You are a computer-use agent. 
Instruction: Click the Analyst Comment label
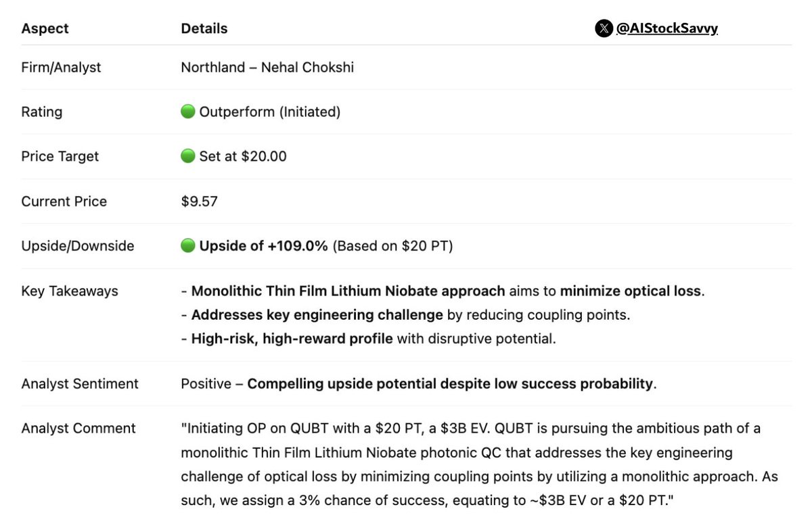point(78,429)
